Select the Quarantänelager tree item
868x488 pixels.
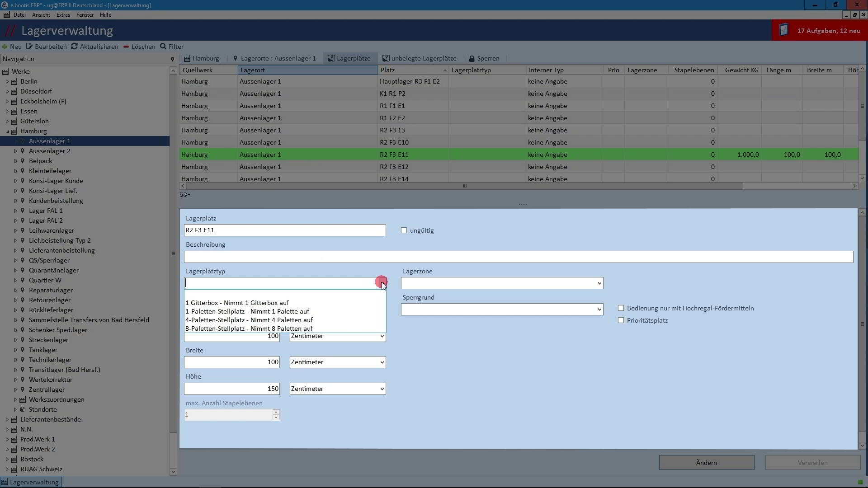pos(54,270)
